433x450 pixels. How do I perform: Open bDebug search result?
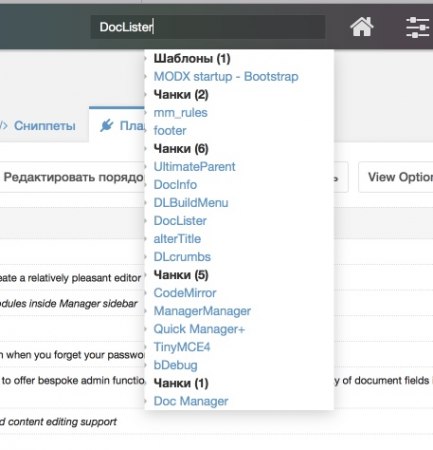tap(175, 365)
